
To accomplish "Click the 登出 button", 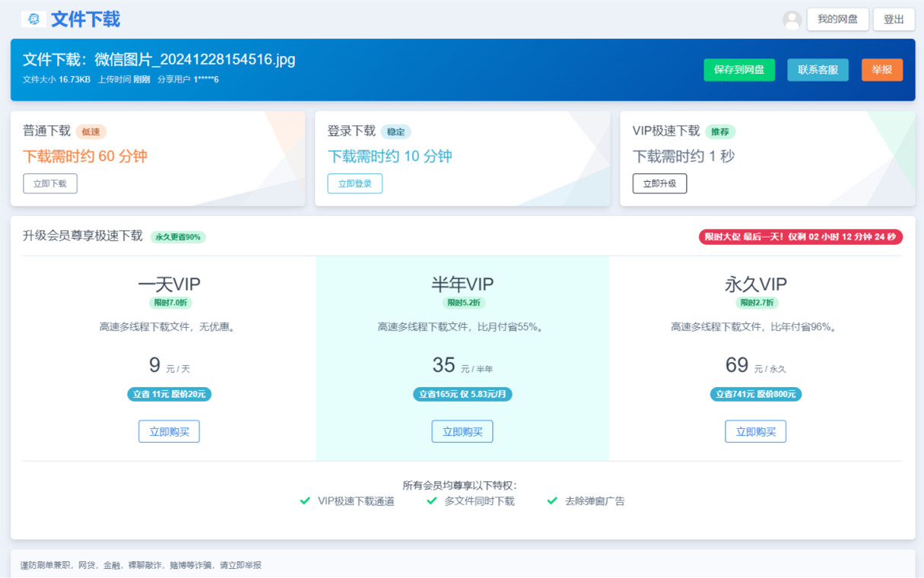I will (894, 19).
